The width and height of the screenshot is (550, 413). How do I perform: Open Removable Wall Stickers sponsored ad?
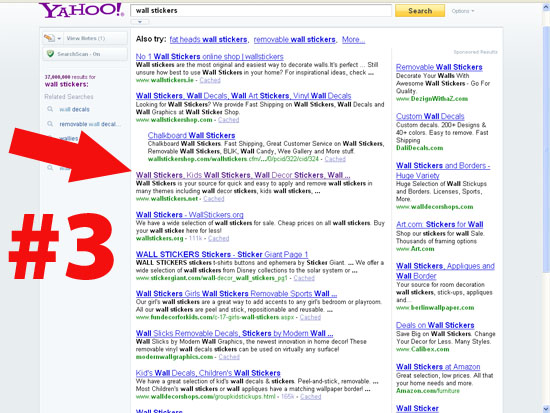pos(439,67)
